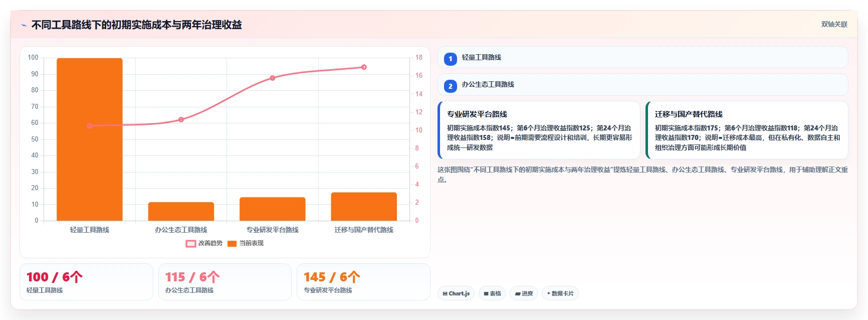Click the 迁移与国产替代路线 bar
Screen dimensions: 868x320
tap(364, 207)
